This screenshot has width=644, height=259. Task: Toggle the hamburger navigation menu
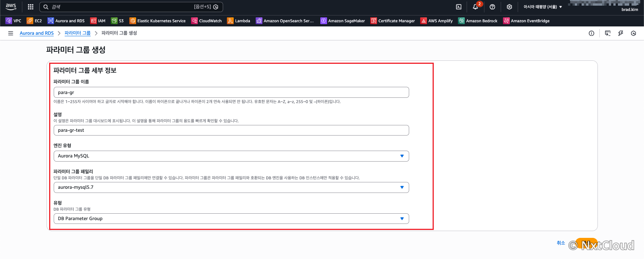pyautogui.click(x=11, y=33)
